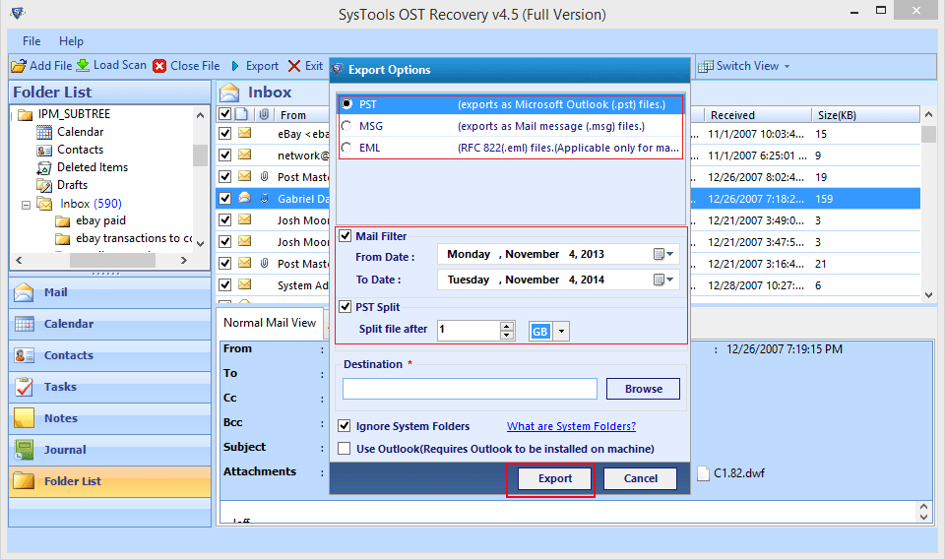This screenshot has height=560, width=945.
Task: Toggle the select-all checkbox in message header
Action: [x=224, y=114]
